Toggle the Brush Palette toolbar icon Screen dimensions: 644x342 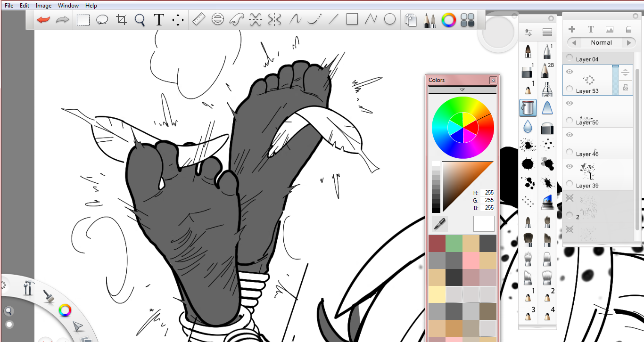[x=429, y=20]
